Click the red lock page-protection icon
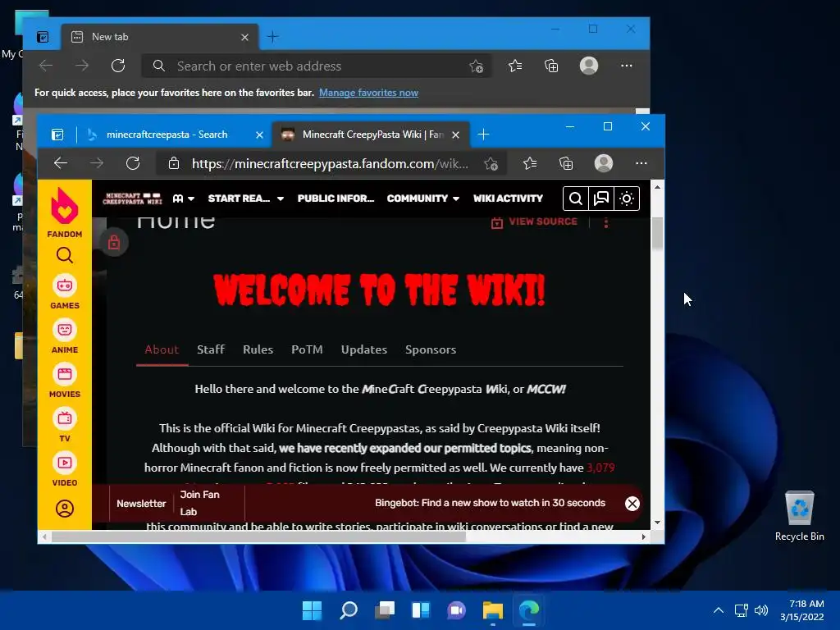Viewport: 840px width, 630px height. tap(113, 243)
